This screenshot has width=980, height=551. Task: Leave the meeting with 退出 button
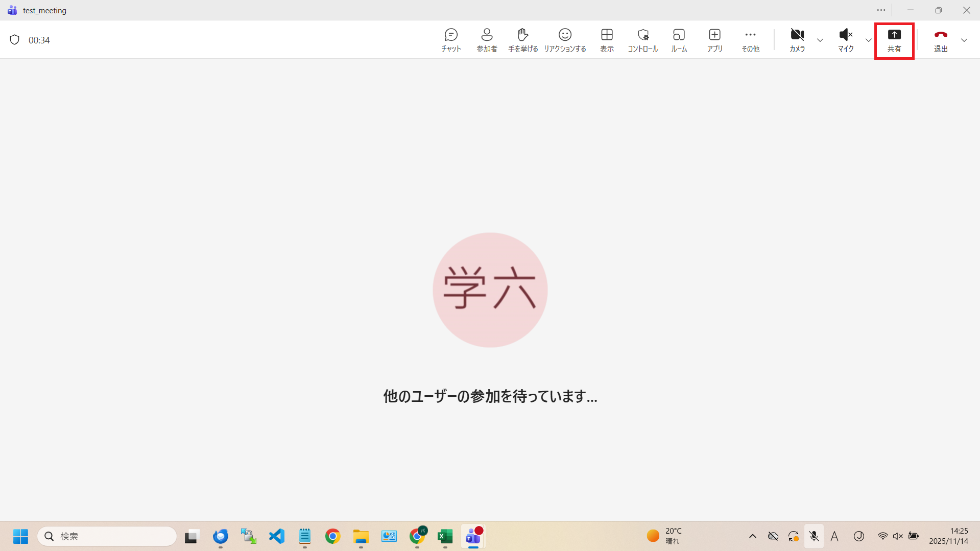tap(941, 40)
